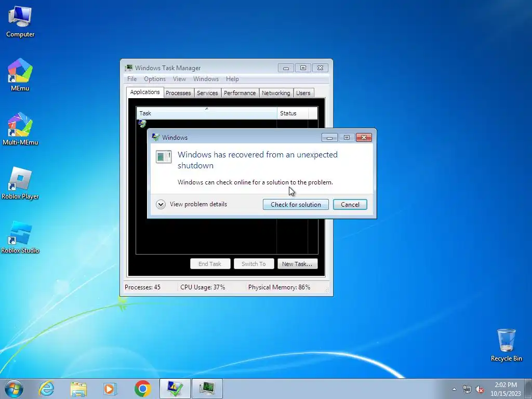The width and height of the screenshot is (532, 399).
Task: Expand View problem details
Action: (191, 204)
